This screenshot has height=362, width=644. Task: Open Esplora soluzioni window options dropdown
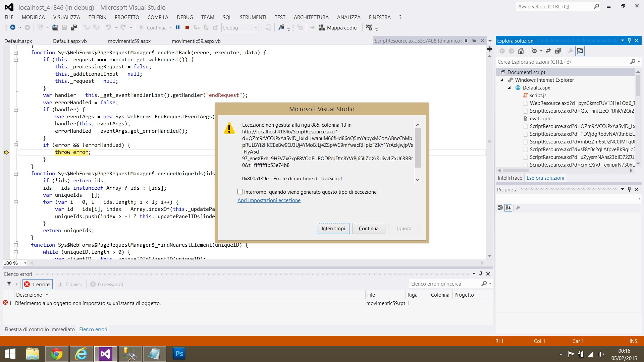tap(623, 41)
